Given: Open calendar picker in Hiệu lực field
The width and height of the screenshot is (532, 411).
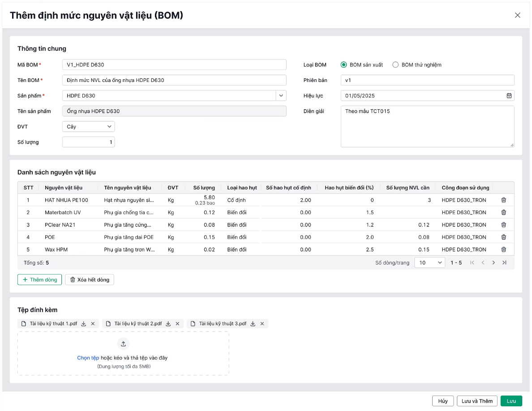Looking at the screenshot, I should pos(509,95).
